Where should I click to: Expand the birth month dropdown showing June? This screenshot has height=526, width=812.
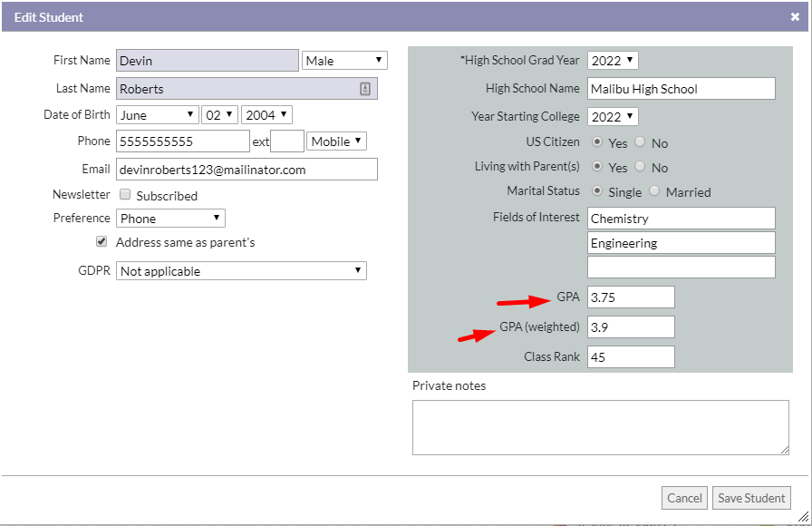click(158, 115)
